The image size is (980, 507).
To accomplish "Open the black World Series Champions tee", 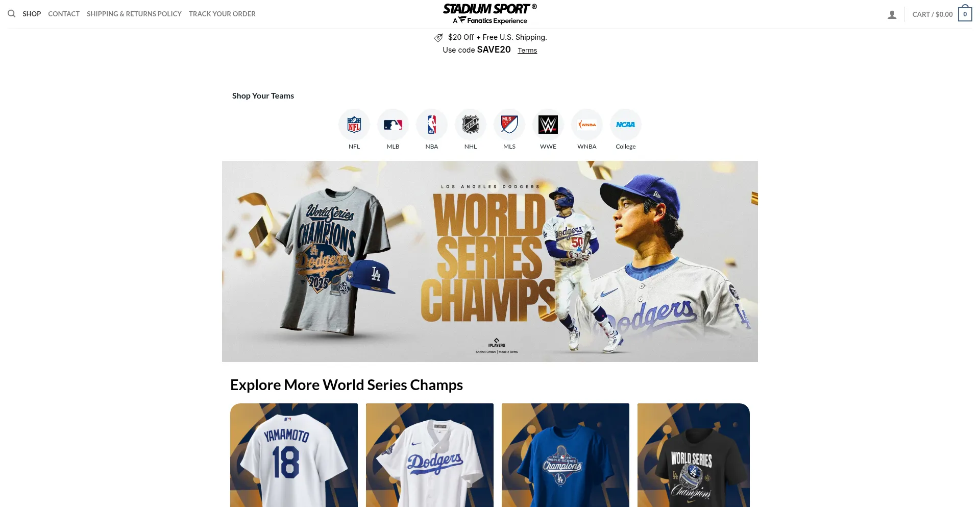I will (x=694, y=455).
